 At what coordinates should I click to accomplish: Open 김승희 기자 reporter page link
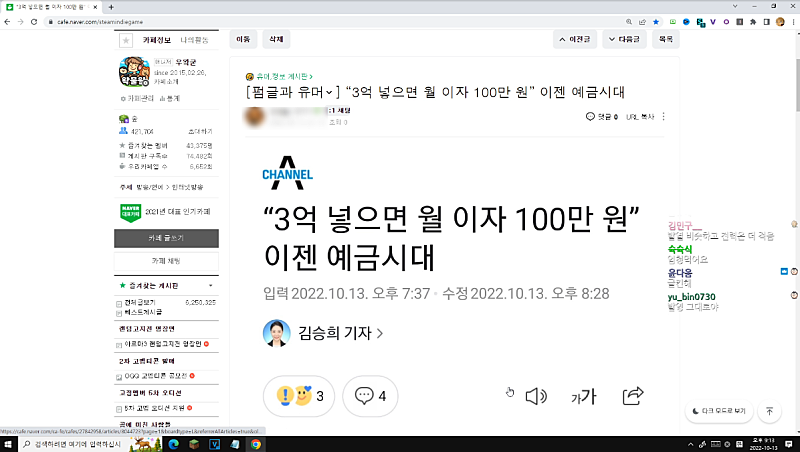[340, 333]
